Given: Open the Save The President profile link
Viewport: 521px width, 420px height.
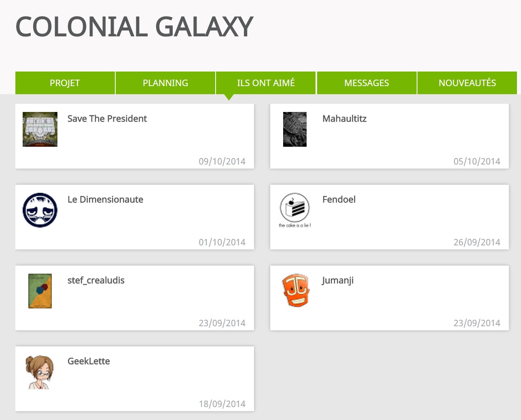Looking at the screenshot, I should click(x=107, y=119).
